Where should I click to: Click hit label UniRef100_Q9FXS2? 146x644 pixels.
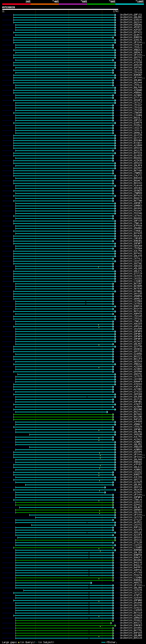tap(131, 120)
